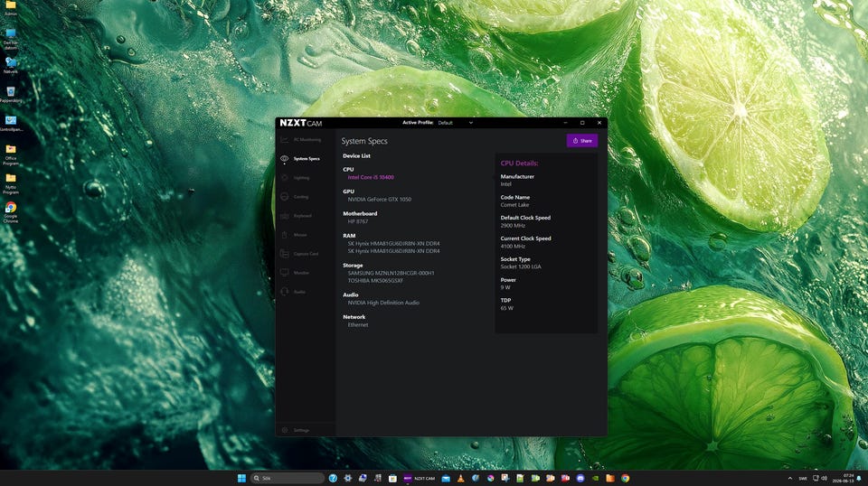Expand the Active Profile Default dropdown
868x486 pixels.
tap(455, 123)
